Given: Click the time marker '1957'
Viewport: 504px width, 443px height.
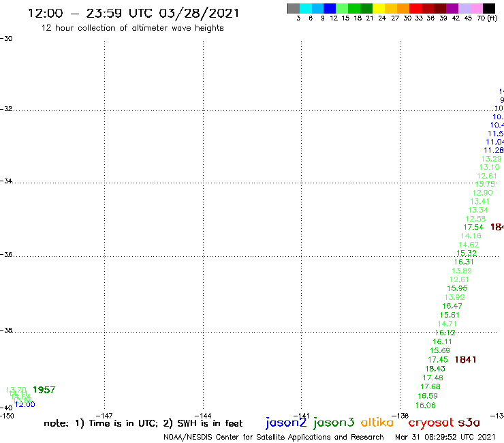Looking at the screenshot, I should [x=44, y=390].
